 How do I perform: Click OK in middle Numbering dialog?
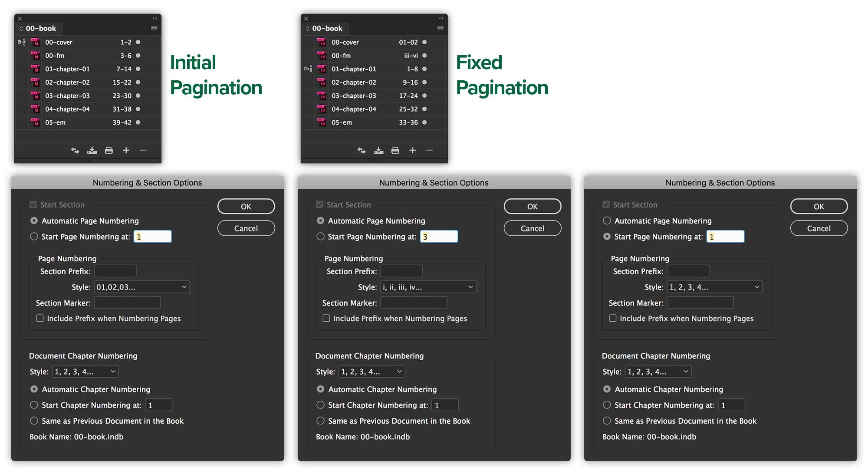[533, 206]
